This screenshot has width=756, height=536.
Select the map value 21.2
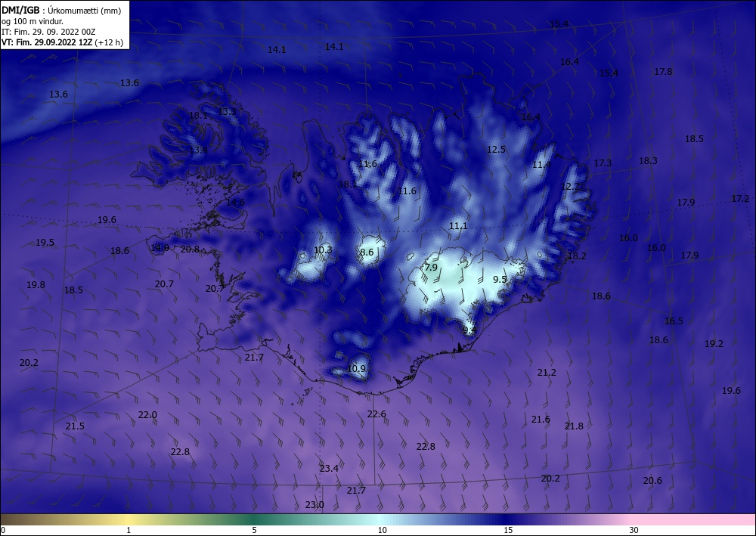(547, 372)
